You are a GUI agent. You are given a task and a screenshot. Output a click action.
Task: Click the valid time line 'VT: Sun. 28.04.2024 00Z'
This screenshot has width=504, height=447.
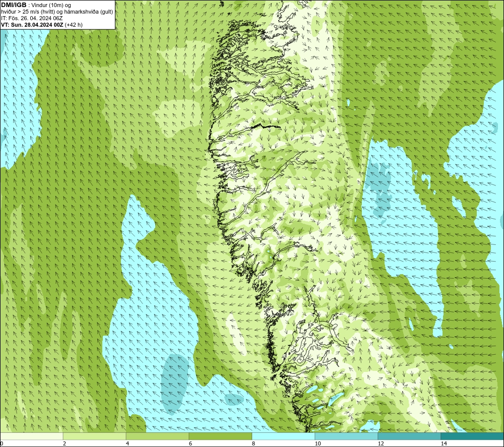coord(32,25)
